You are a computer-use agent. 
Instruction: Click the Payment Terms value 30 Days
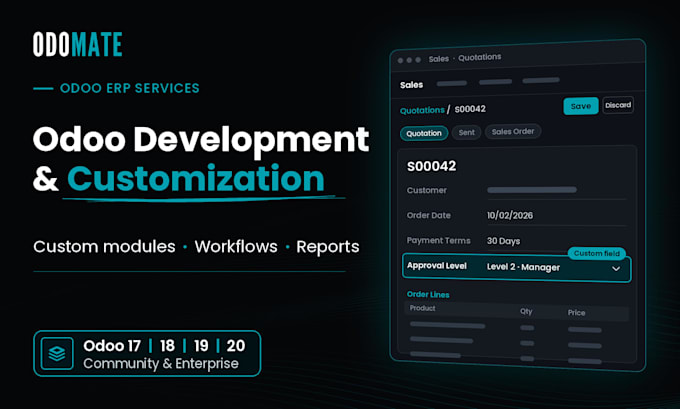[503, 241]
